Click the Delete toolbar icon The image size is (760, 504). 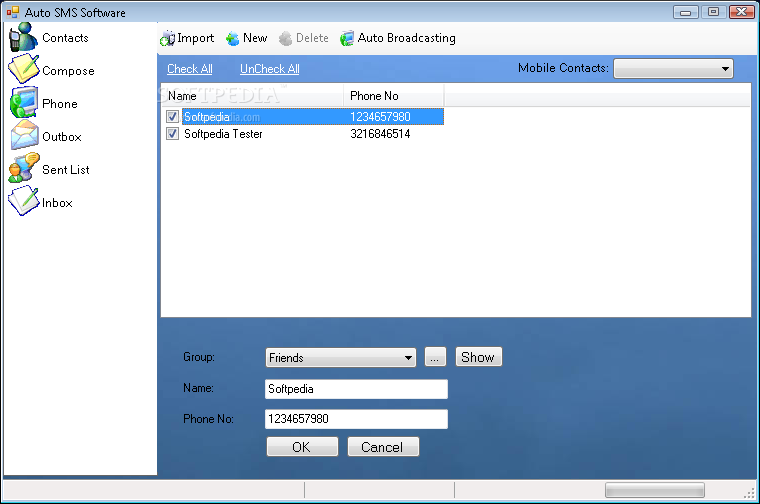[x=285, y=38]
